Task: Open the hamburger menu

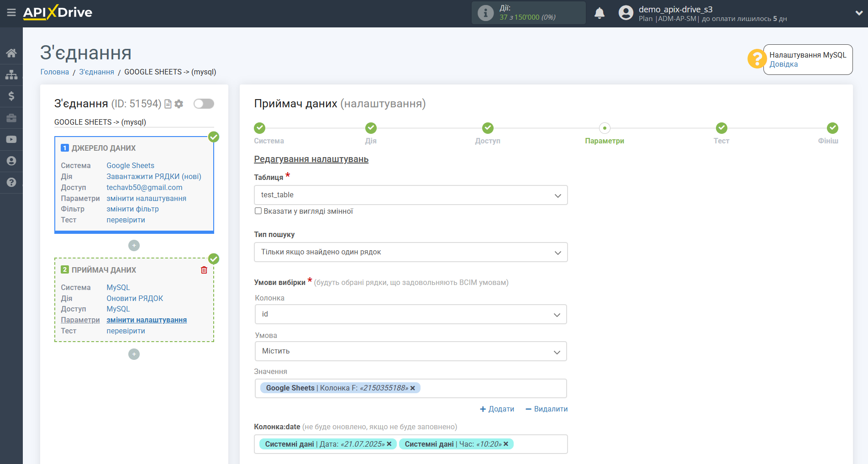Action: pos(11,12)
